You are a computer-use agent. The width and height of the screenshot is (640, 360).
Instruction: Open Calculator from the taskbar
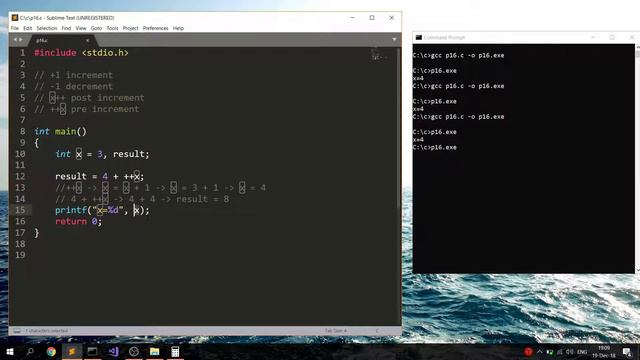pyautogui.click(x=175, y=351)
